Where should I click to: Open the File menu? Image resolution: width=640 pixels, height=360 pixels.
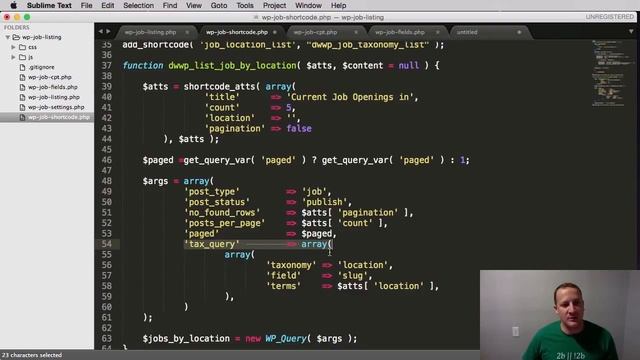[x=87, y=5]
